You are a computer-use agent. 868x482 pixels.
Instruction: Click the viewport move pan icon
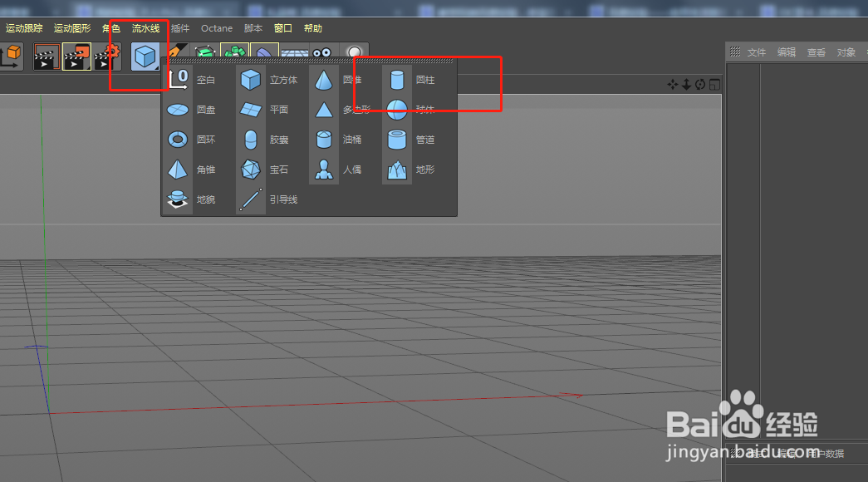coord(673,84)
